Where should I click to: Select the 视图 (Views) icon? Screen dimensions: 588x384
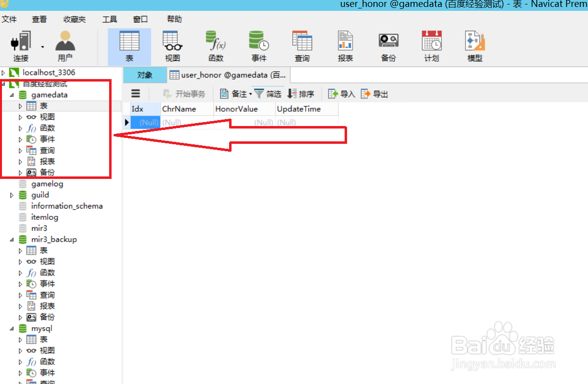[172, 46]
